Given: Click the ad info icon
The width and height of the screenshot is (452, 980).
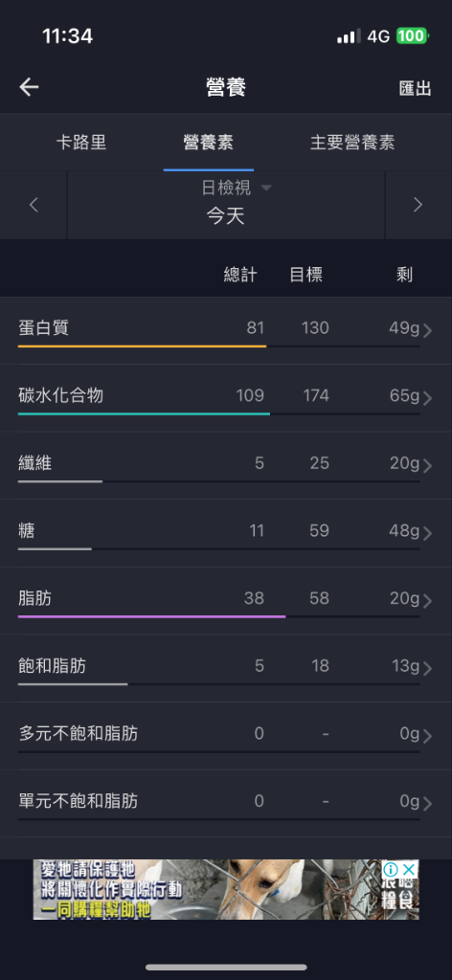Looking at the screenshot, I should tap(391, 869).
